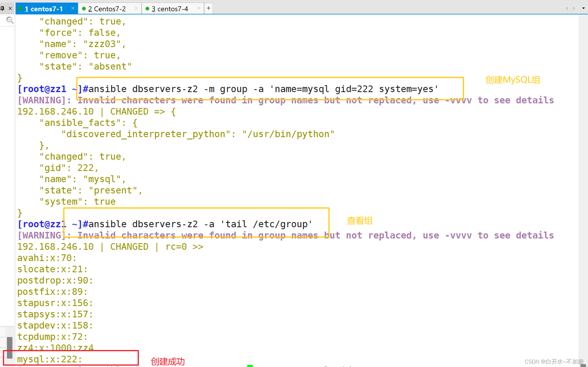Switch to the 3 centos7-4 tab

coord(170,9)
